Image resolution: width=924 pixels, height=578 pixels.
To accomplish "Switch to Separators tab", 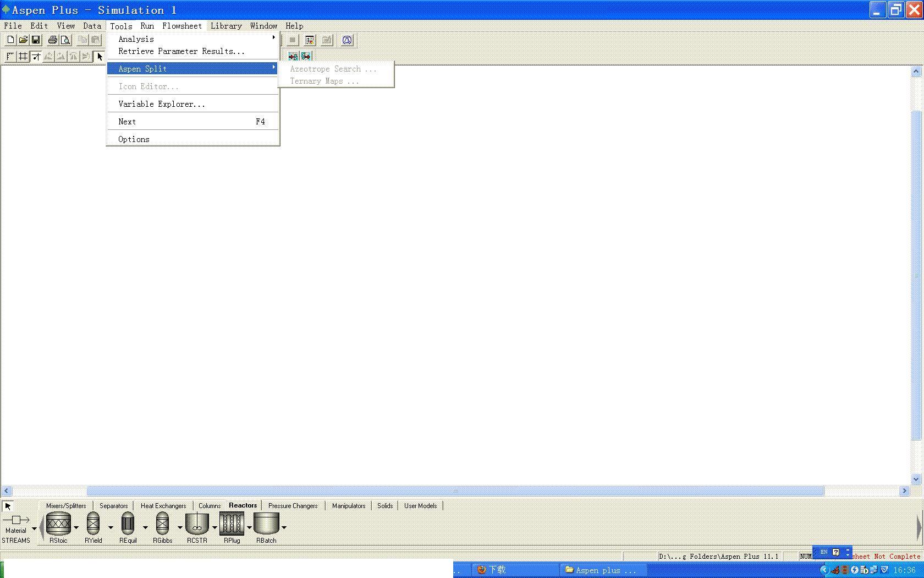I will point(114,506).
